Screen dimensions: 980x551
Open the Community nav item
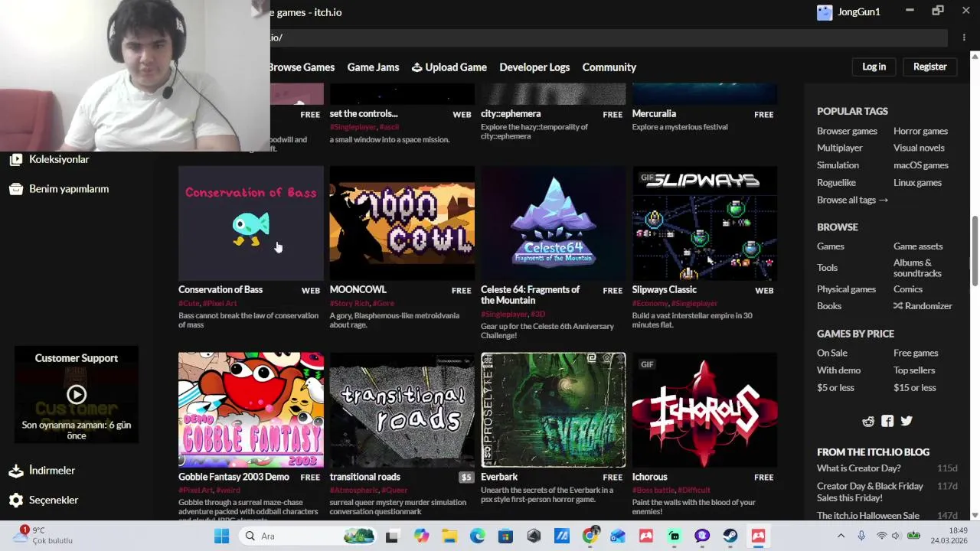pyautogui.click(x=609, y=67)
